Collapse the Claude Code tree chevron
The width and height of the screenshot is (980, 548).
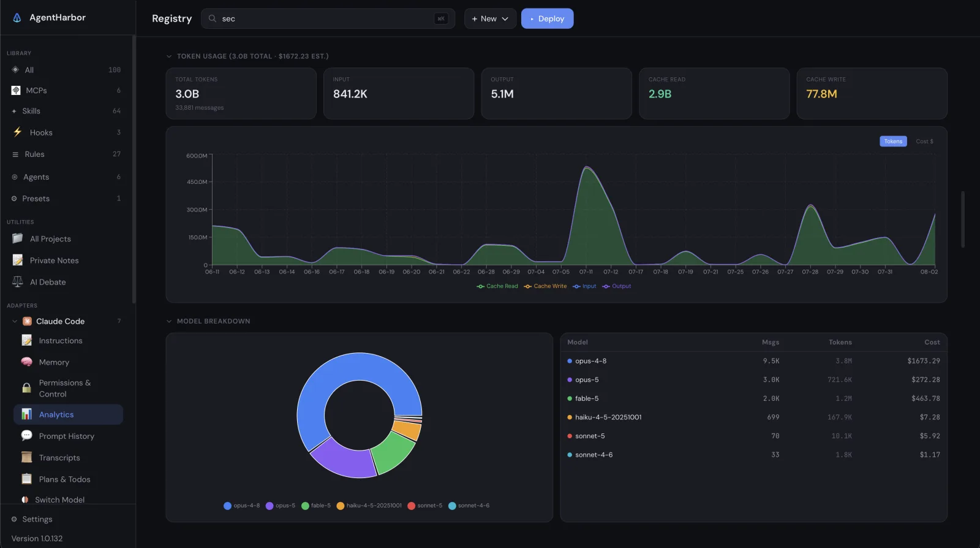pyautogui.click(x=15, y=321)
